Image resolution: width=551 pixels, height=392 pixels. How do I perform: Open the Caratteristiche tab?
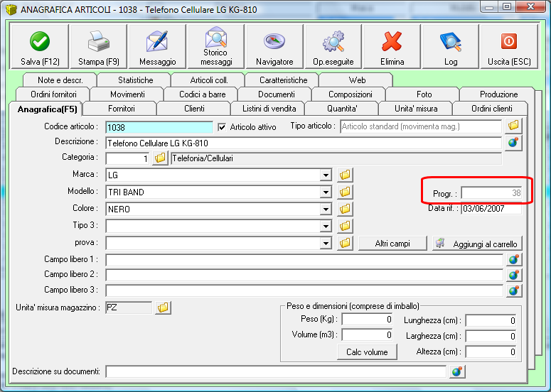point(283,80)
